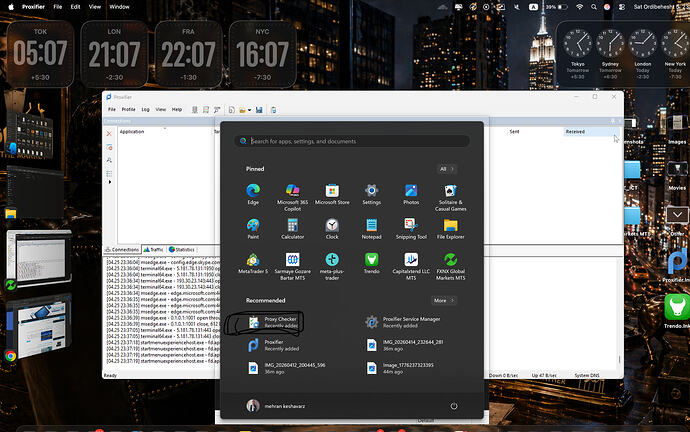Click the Name Resolution toolbar icon
690x432 pixels.
pyautogui.click(x=217, y=110)
